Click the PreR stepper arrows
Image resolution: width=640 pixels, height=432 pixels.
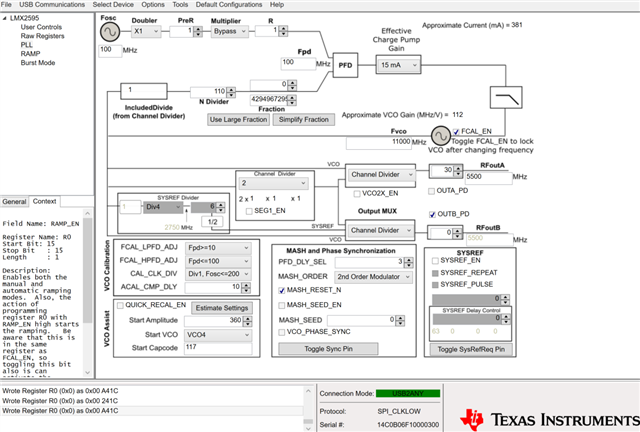point(198,31)
